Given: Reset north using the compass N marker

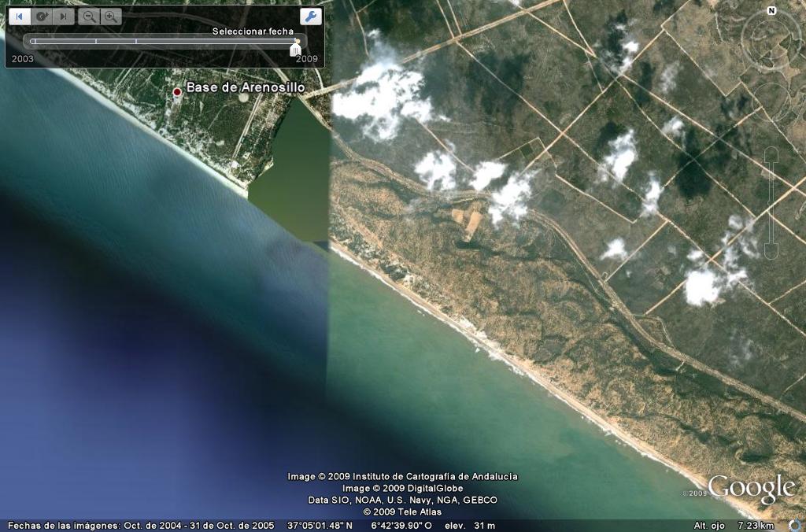Looking at the screenshot, I should point(771,11).
